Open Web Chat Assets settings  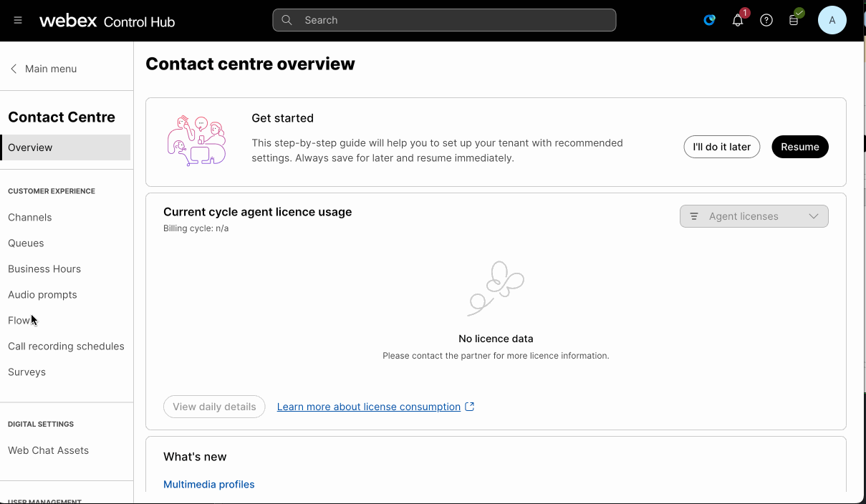[x=48, y=450]
